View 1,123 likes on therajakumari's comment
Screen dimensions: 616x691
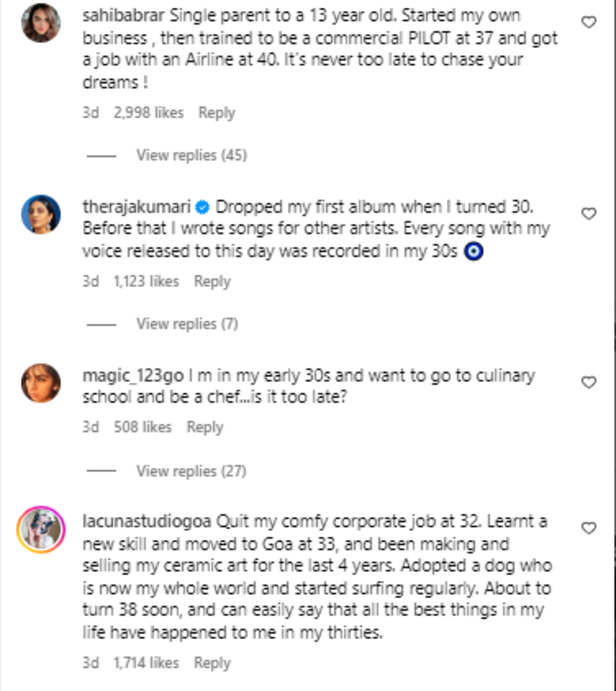(145, 282)
